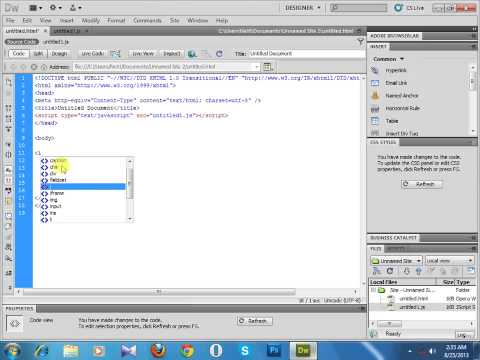Click the Email Link insert icon
Viewport: 480px width, 360px height.
[375, 83]
